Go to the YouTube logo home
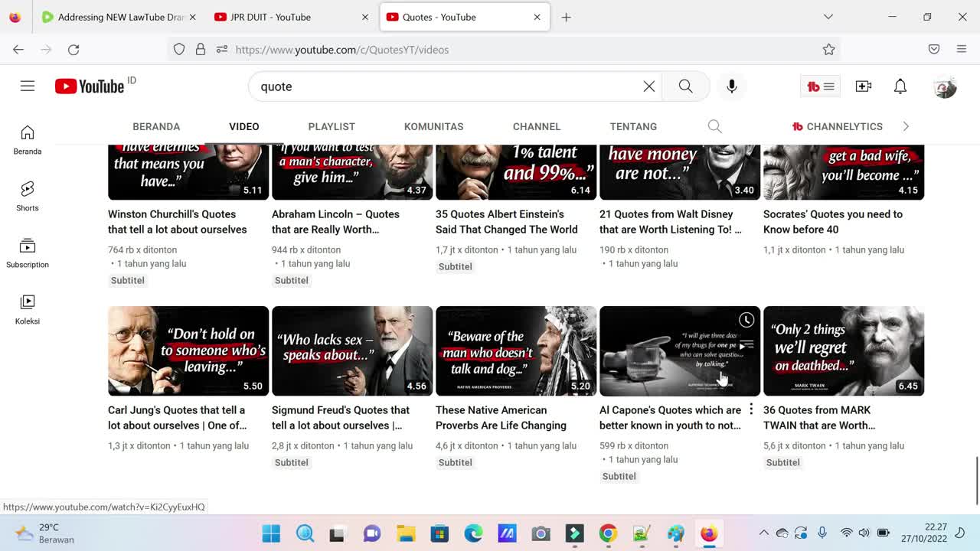Image resolution: width=980 pixels, height=551 pixels. [90, 86]
